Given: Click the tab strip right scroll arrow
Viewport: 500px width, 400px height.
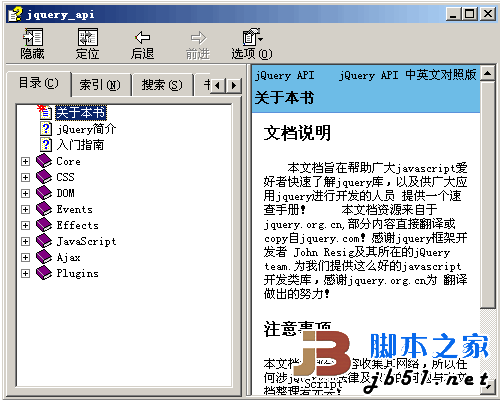Looking at the screenshot, I should pos(234,86).
